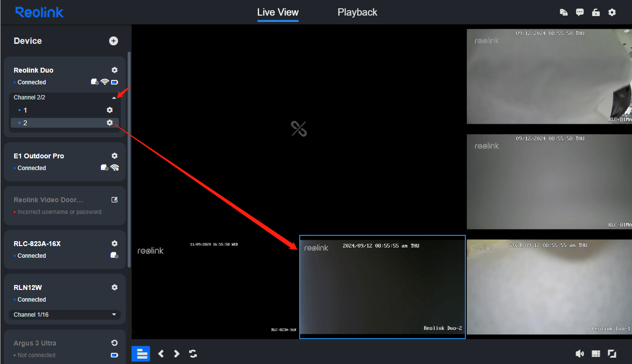This screenshot has height=364, width=632.
Task: Open RLC-823A-16X settings gear
Action: click(x=115, y=244)
